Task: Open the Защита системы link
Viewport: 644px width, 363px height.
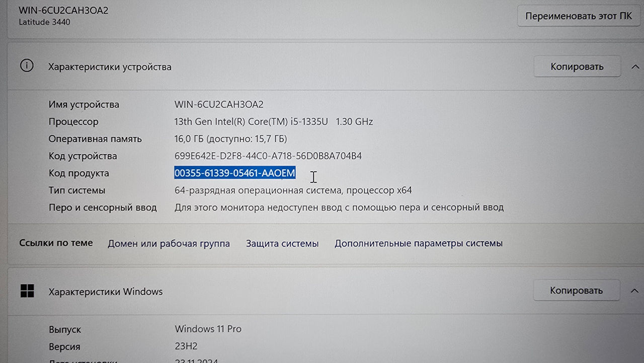Action: pos(282,244)
